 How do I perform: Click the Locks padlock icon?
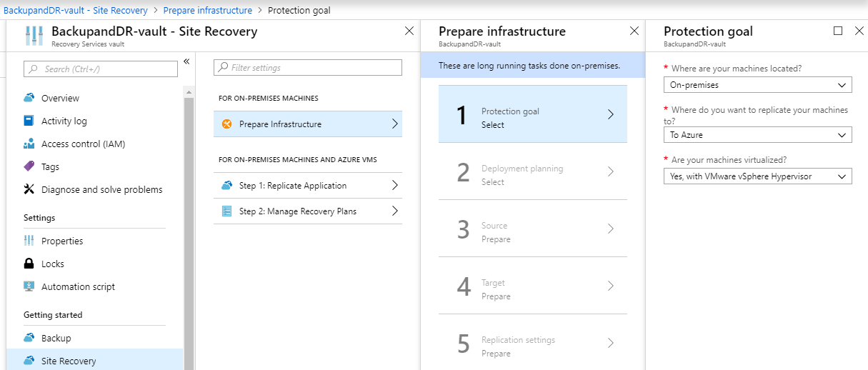tap(29, 264)
